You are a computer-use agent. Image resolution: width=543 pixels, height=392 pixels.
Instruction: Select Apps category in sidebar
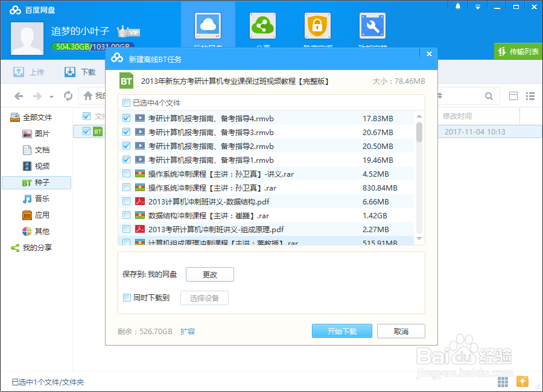pos(36,215)
